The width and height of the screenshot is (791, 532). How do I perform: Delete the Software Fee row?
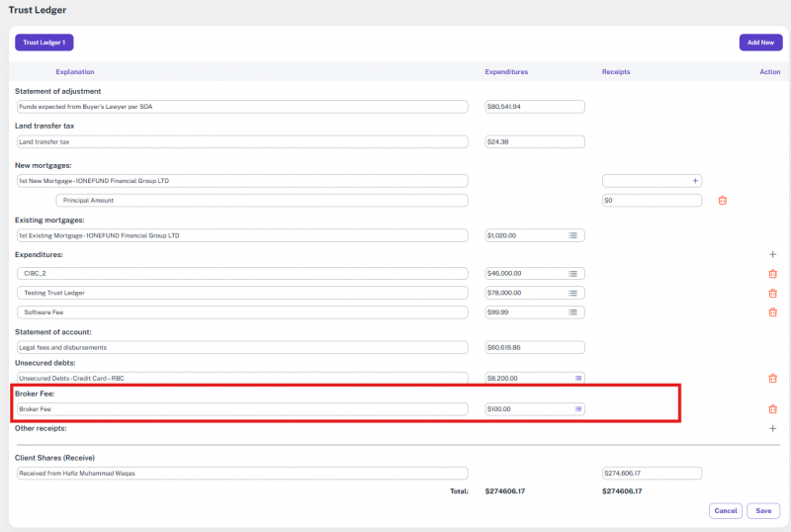click(772, 312)
